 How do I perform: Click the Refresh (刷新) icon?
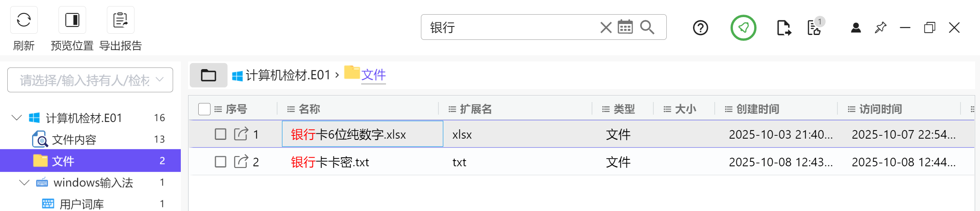[x=24, y=20]
